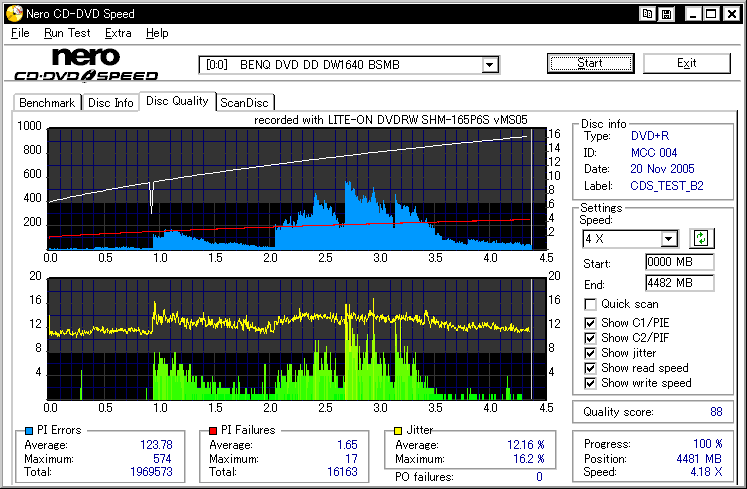The image size is (747, 489).
Task: Toggle the Show jitter checkbox
Action: [x=590, y=353]
